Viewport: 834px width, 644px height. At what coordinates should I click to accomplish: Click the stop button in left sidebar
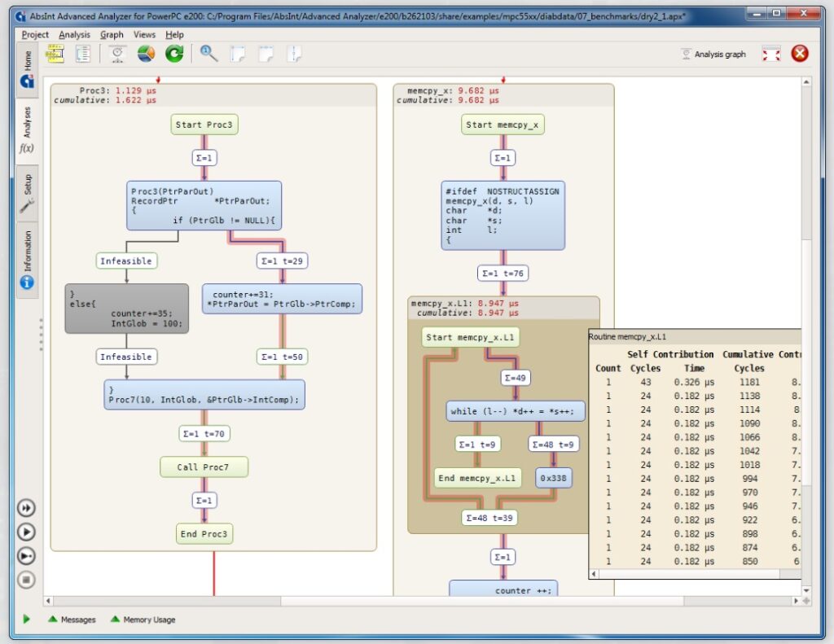click(x=27, y=580)
